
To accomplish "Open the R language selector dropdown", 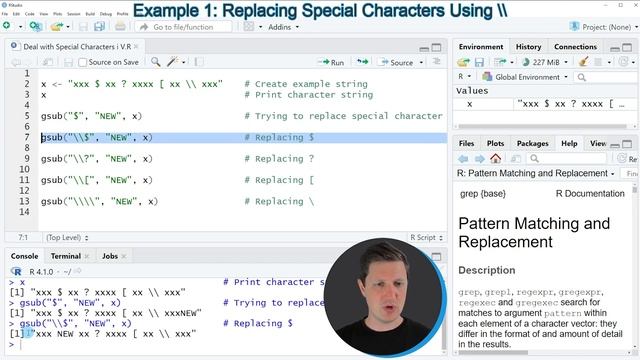I will tap(464, 77).
